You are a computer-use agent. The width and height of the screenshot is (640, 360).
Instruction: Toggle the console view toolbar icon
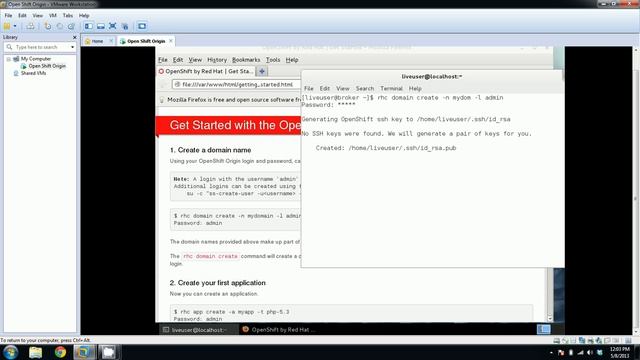coord(142,26)
